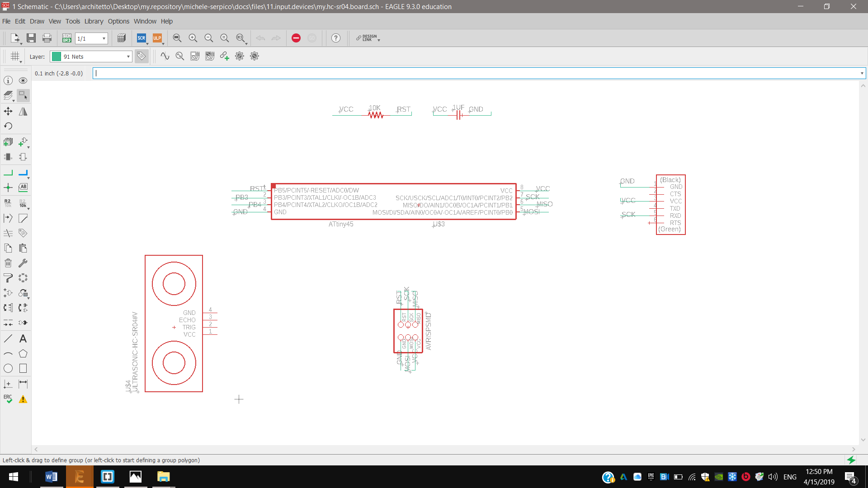Expand the sheet 1/1 selector
The height and width of the screenshot is (488, 868).
click(x=104, y=38)
